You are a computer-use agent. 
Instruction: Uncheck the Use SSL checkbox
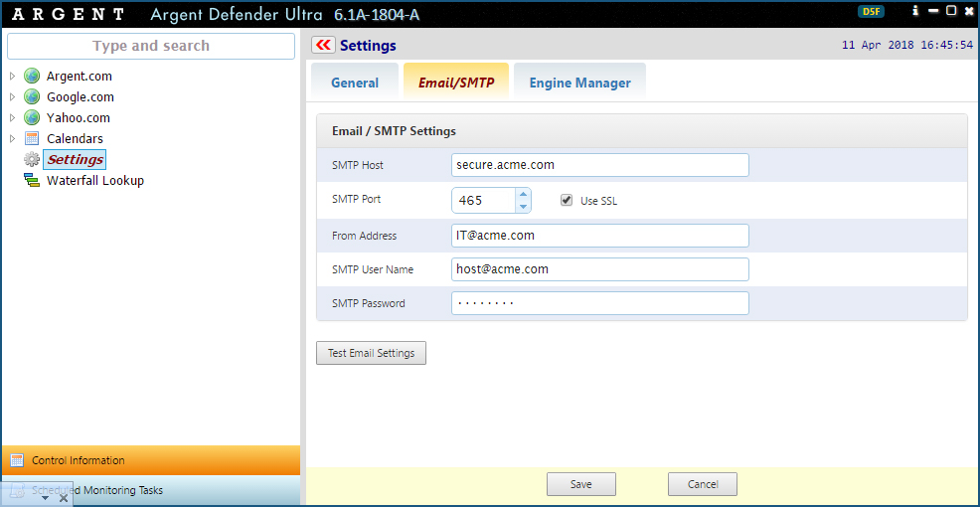[567, 200]
